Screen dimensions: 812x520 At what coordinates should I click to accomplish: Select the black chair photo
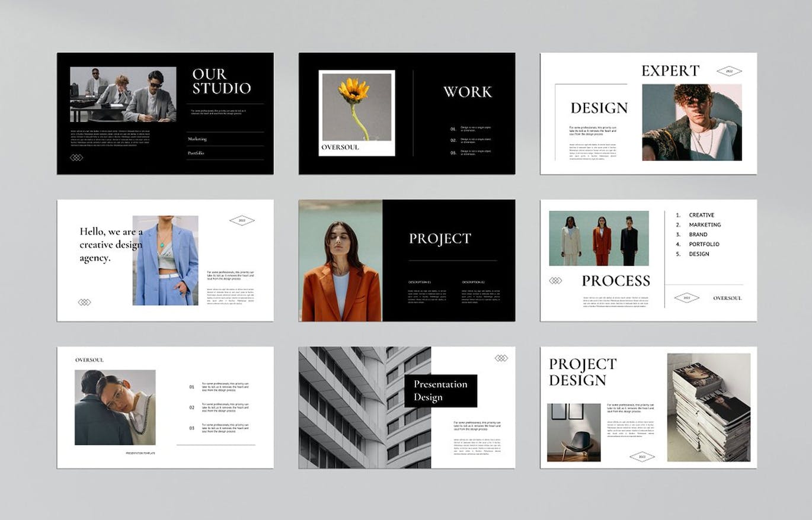pyautogui.click(x=573, y=432)
